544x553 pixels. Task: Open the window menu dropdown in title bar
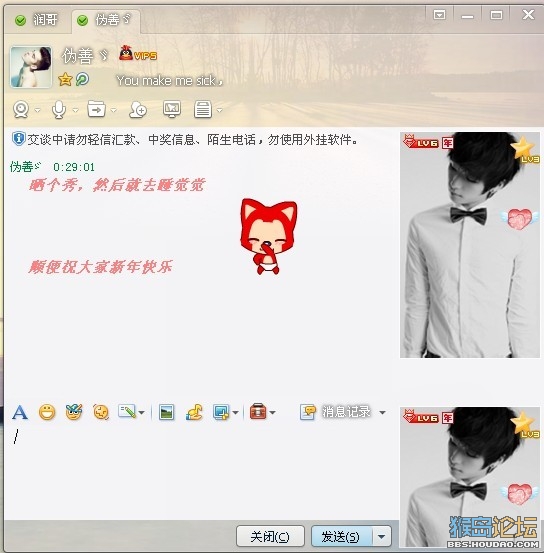click(439, 15)
